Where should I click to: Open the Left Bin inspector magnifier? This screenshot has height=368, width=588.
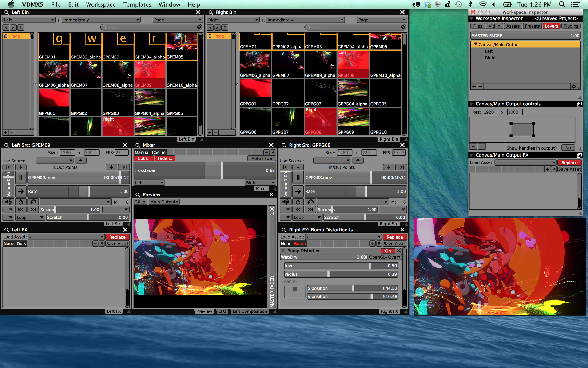(7, 12)
